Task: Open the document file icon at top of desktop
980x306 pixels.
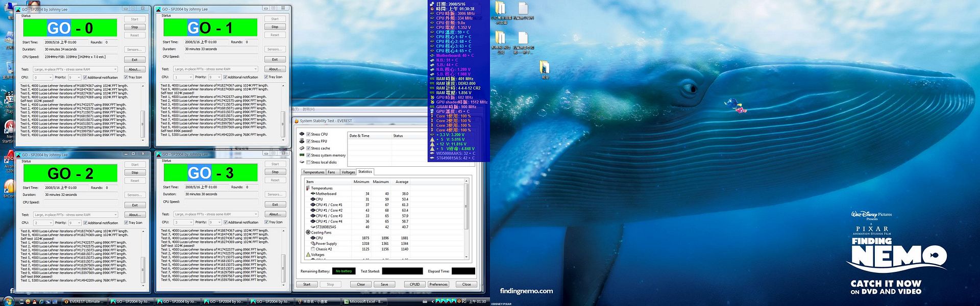Action: click(x=523, y=8)
